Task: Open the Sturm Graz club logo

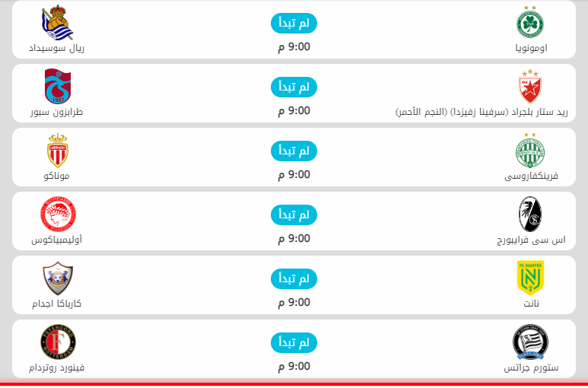Action: 530,342
